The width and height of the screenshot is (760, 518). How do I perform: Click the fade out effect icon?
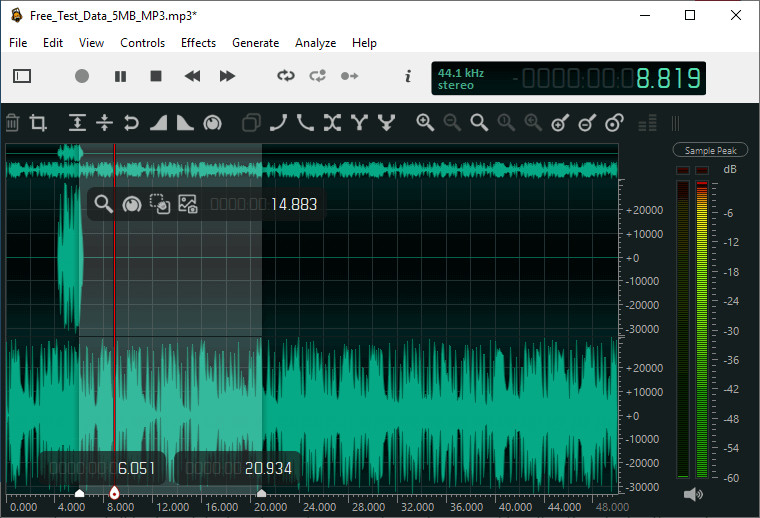[185, 123]
